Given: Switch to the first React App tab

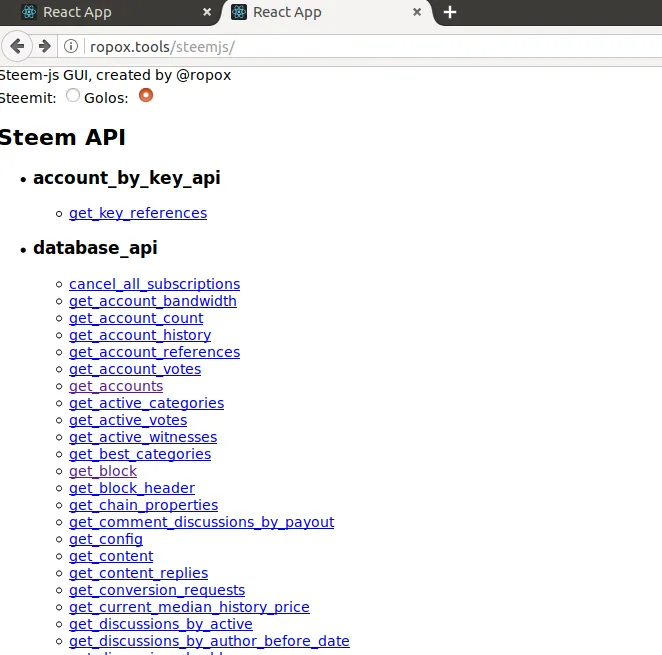Looking at the screenshot, I should 110,13.
